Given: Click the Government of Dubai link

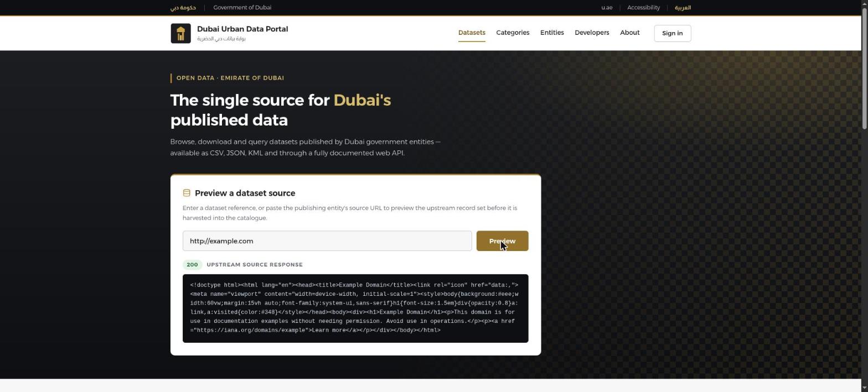Looking at the screenshot, I should 242,8.
